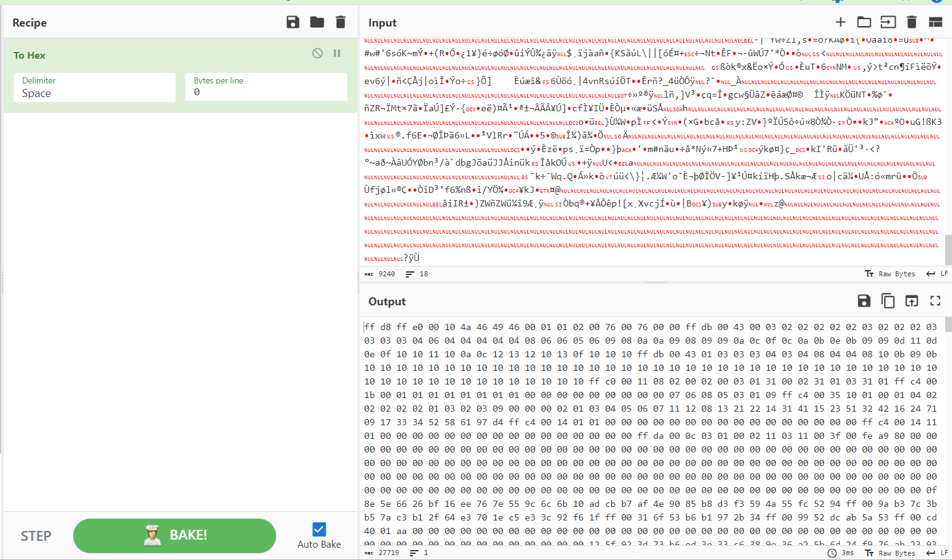
Task: Click the BAKE! button
Action: pyautogui.click(x=174, y=535)
